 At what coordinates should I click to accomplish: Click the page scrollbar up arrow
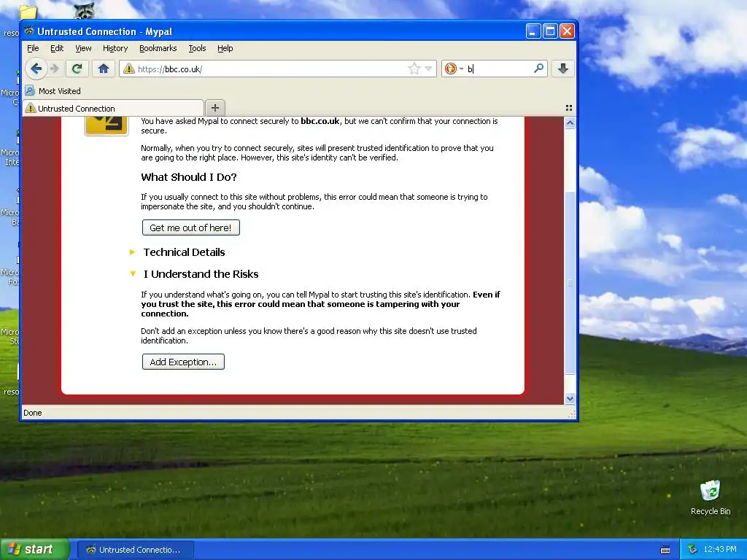pyautogui.click(x=570, y=123)
